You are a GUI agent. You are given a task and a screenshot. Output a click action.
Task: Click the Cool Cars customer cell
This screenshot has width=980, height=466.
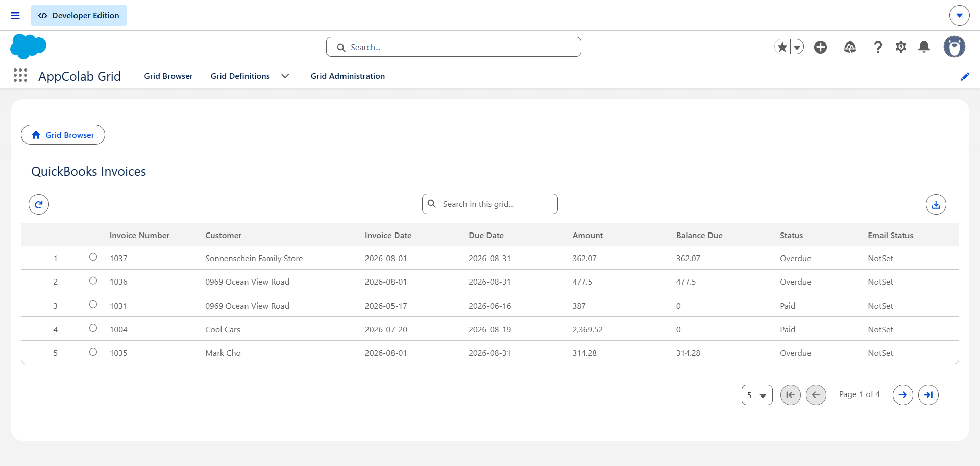point(223,329)
